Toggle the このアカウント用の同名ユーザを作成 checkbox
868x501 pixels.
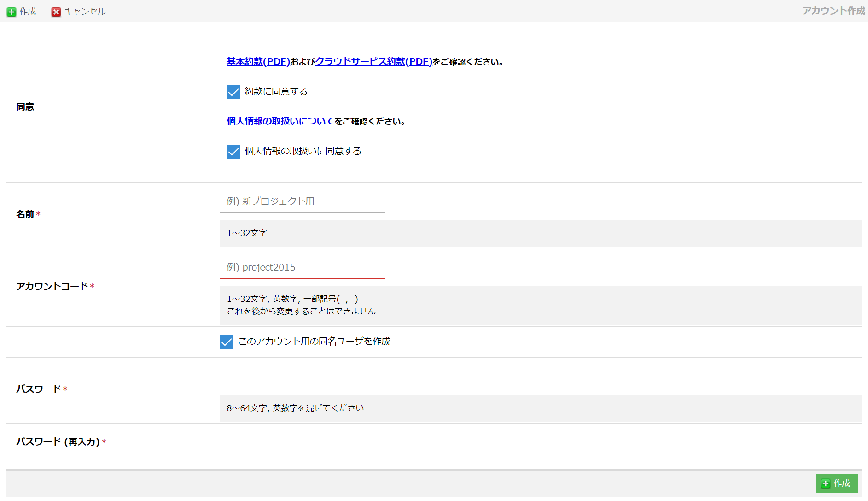227,342
